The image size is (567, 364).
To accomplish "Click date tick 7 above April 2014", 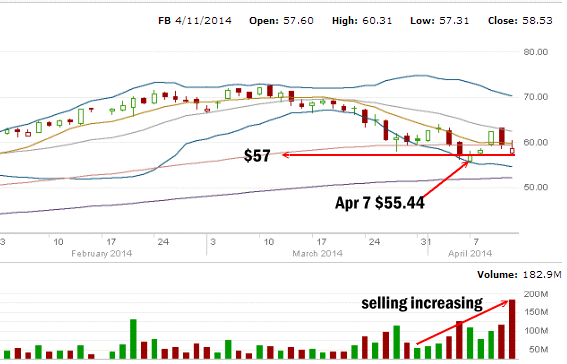I will (476, 241).
